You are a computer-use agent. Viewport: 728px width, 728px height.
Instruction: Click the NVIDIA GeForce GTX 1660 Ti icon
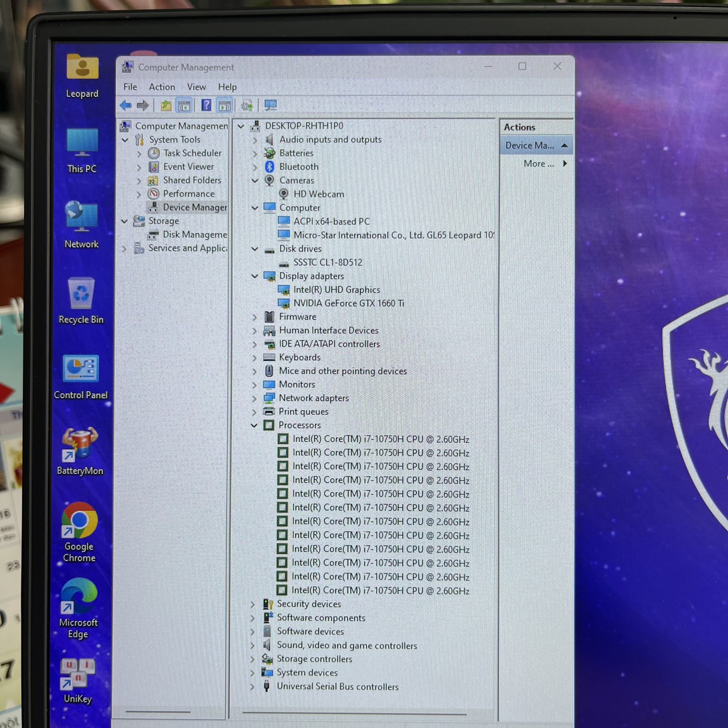(x=284, y=303)
